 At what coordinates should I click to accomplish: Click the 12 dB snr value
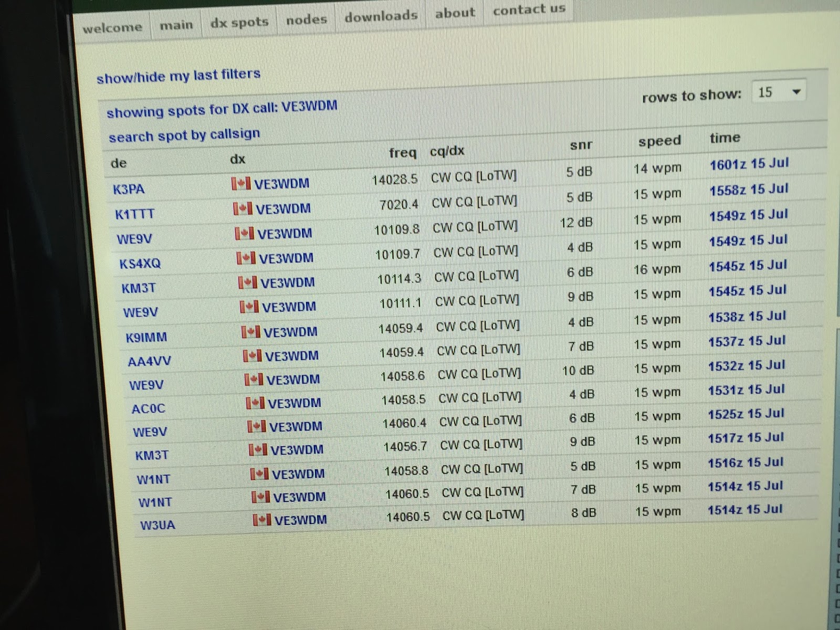click(x=576, y=222)
